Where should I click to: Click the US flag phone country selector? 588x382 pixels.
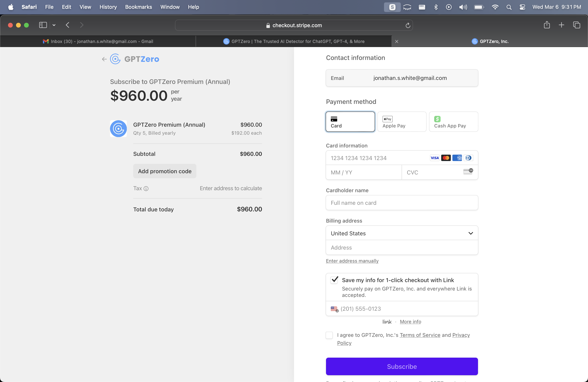pyautogui.click(x=334, y=309)
